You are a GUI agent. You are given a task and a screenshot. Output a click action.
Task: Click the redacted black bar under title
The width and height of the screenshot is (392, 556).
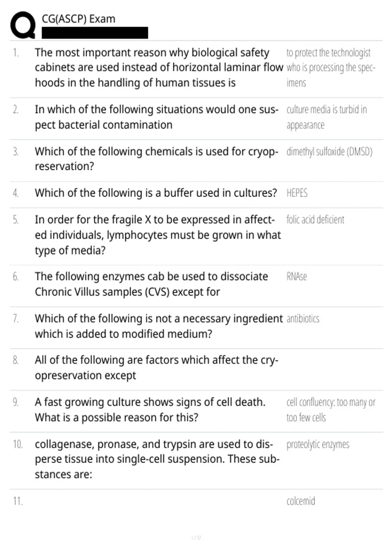tap(95, 33)
